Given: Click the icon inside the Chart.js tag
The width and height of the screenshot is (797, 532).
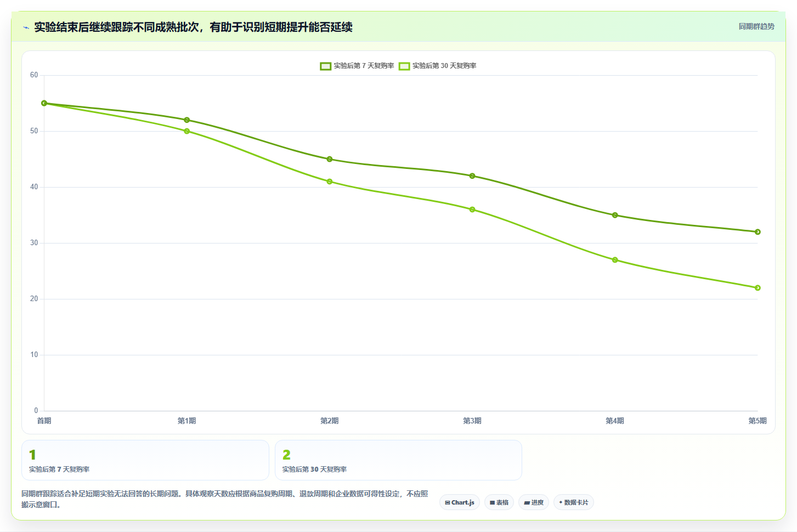Looking at the screenshot, I should pyautogui.click(x=448, y=502).
